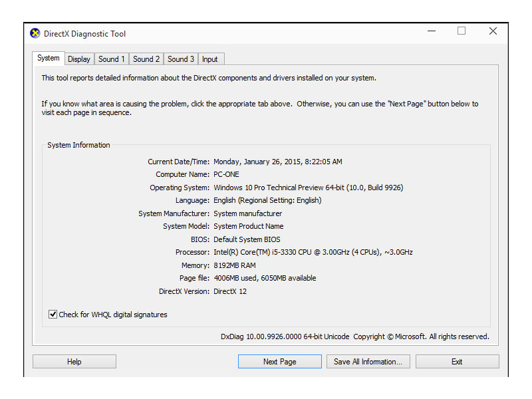This screenshot has height=399, width=532.
Task: Click the System manufacturer value text
Action: pyautogui.click(x=247, y=213)
